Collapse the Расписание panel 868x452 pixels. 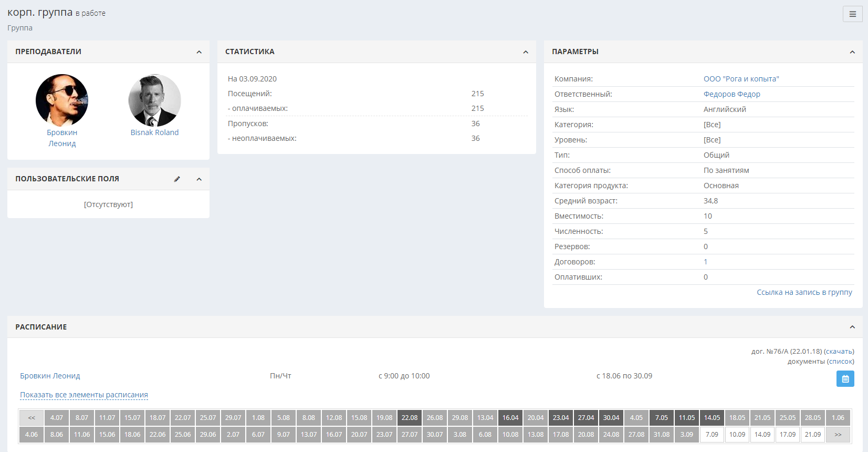tap(852, 327)
